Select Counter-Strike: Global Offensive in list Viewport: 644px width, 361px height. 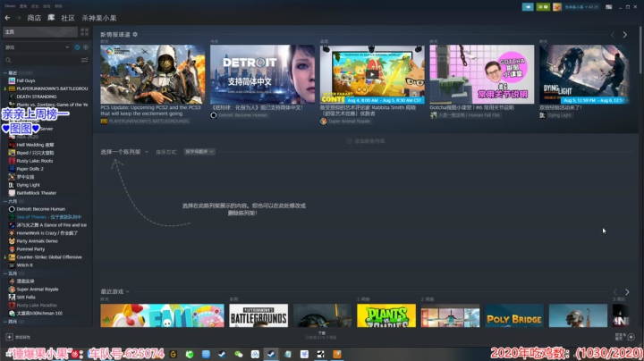pos(47,257)
